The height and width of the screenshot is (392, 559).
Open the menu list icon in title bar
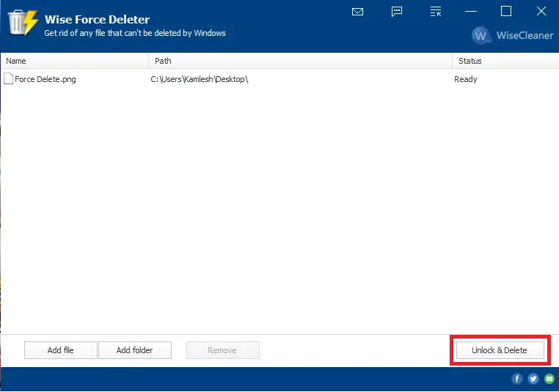435,12
